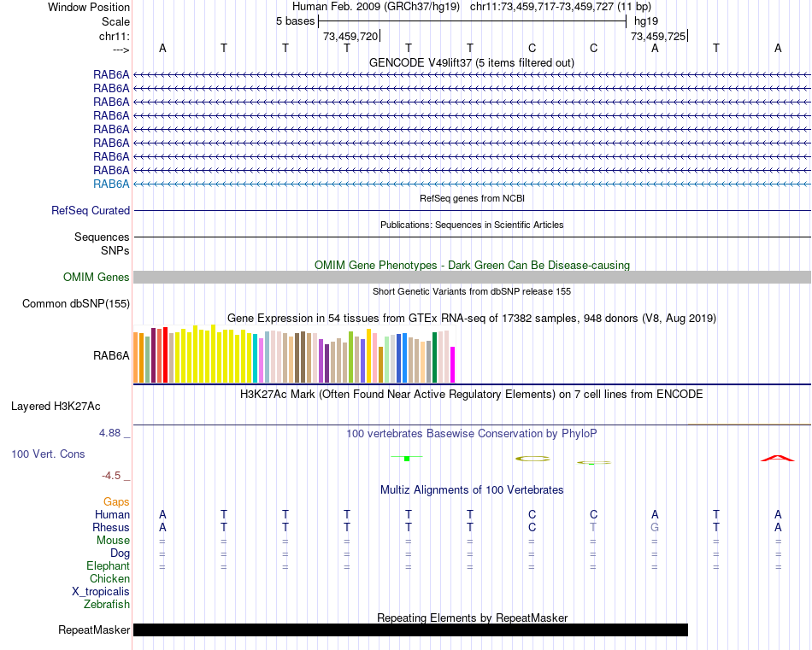
Task: Click the black RAB6A label beside expression chart
Action: (x=111, y=355)
